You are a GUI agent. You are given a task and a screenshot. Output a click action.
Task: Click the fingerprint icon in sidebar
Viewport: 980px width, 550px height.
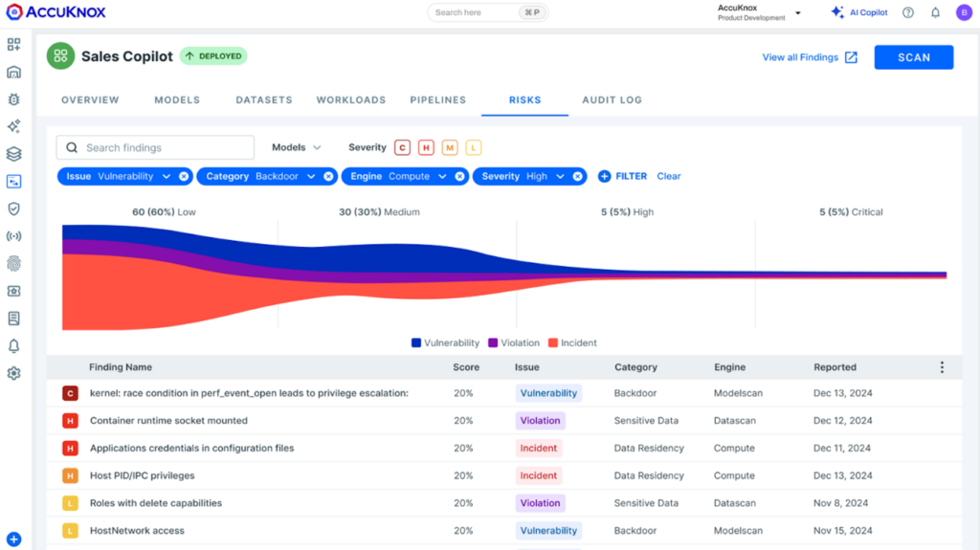(x=13, y=263)
